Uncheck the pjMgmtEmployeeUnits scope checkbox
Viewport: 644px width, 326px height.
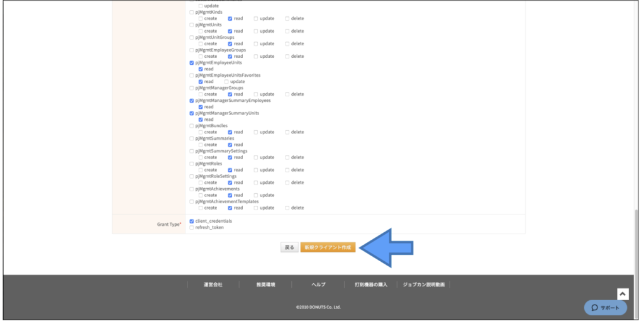[x=192, y=63]
